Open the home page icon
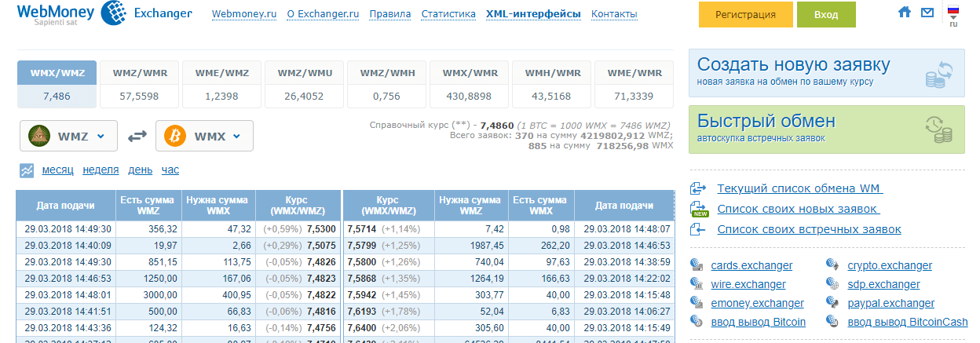Viewport: 980px width, 343px height. pyautogui.click(x=905, y=13)
